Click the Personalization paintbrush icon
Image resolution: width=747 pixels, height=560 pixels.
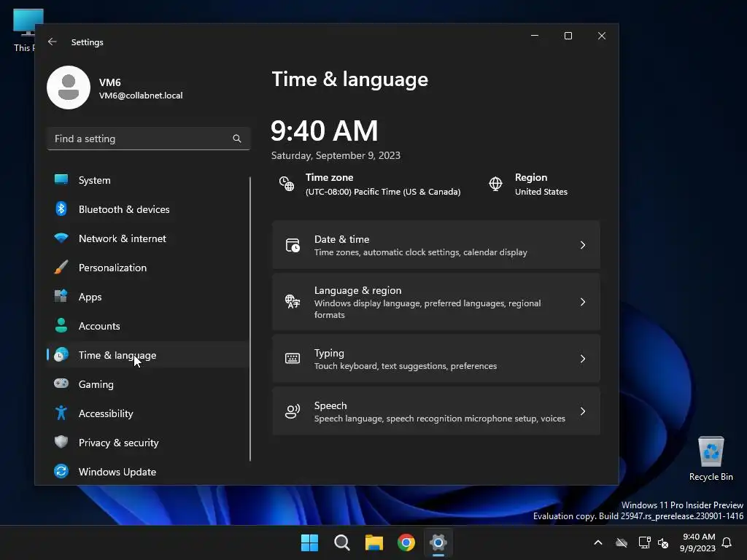[61, 267]
